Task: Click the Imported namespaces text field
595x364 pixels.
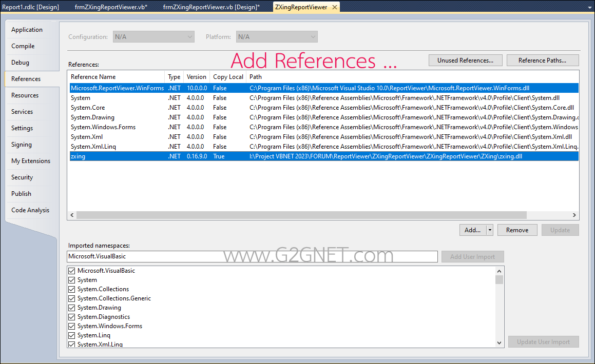Action: [x=253, y=256]
